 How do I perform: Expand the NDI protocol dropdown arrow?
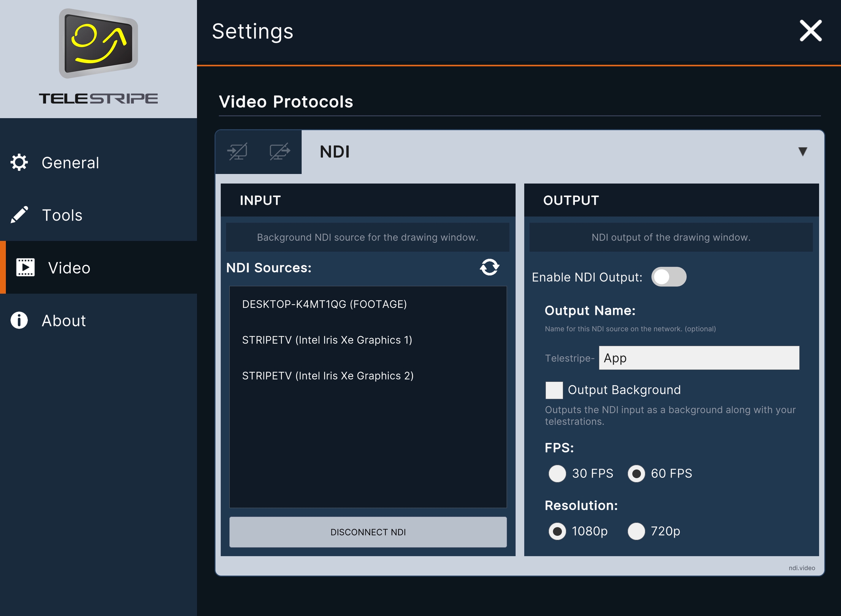pos(803,151)
